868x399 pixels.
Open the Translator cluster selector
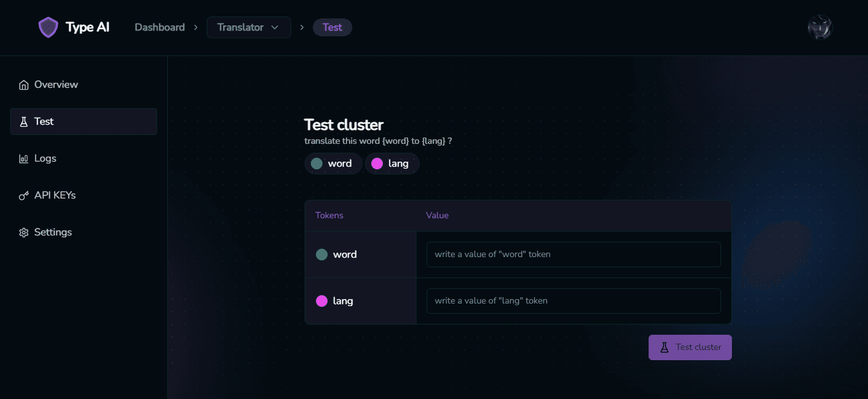249,27
